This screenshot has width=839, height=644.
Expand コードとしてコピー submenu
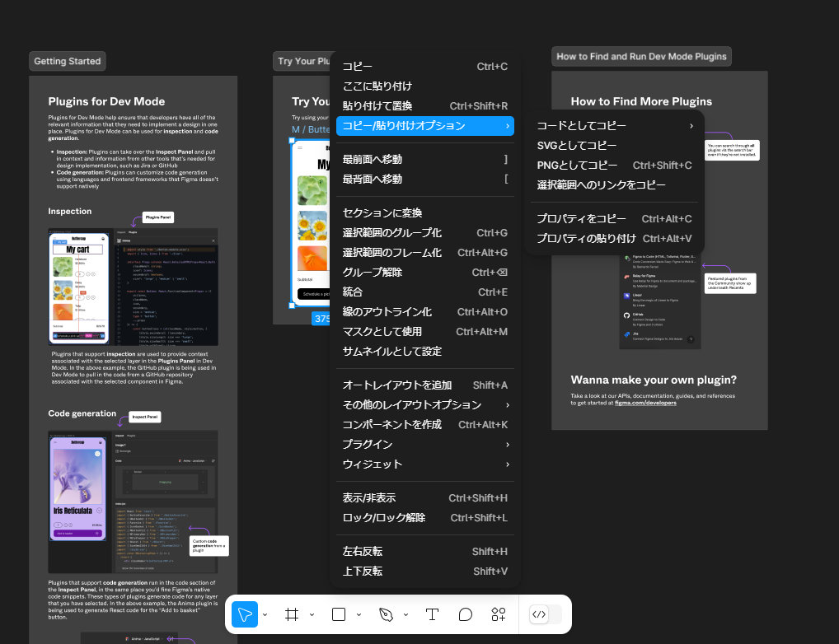tap(614, 126)
